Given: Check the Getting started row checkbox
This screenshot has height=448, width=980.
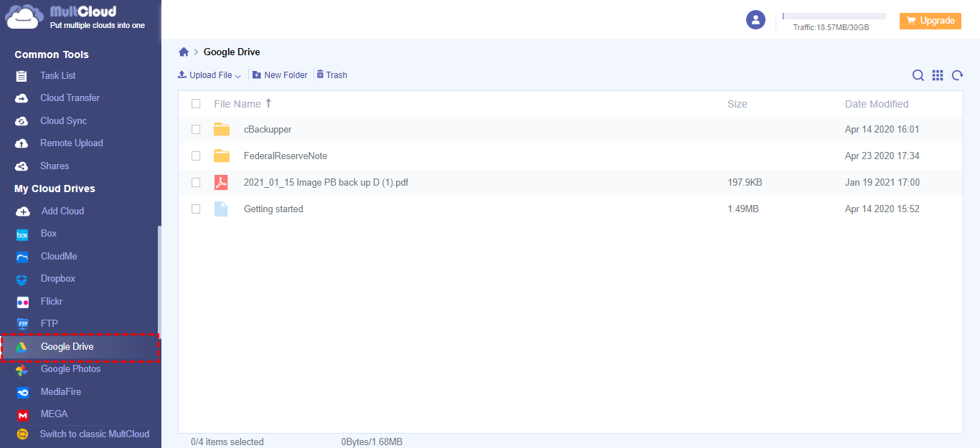Looking at the screenshot, I should click(x=196, y=209).
